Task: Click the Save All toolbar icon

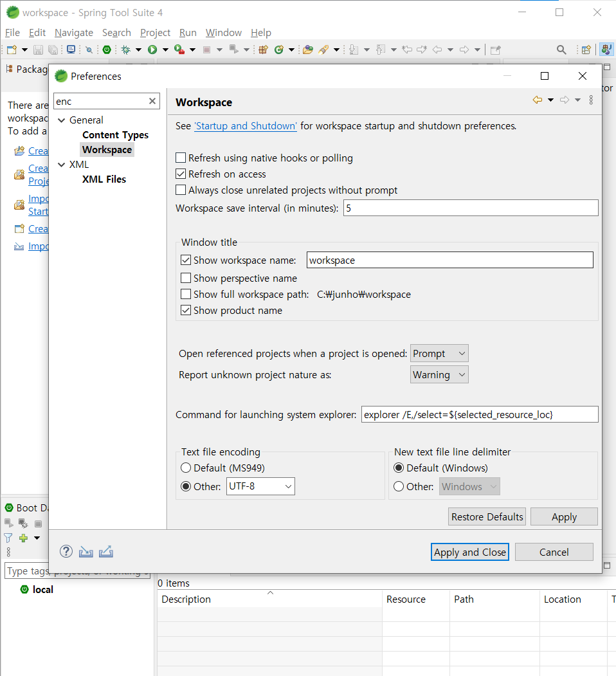Action: click(53, 50)
